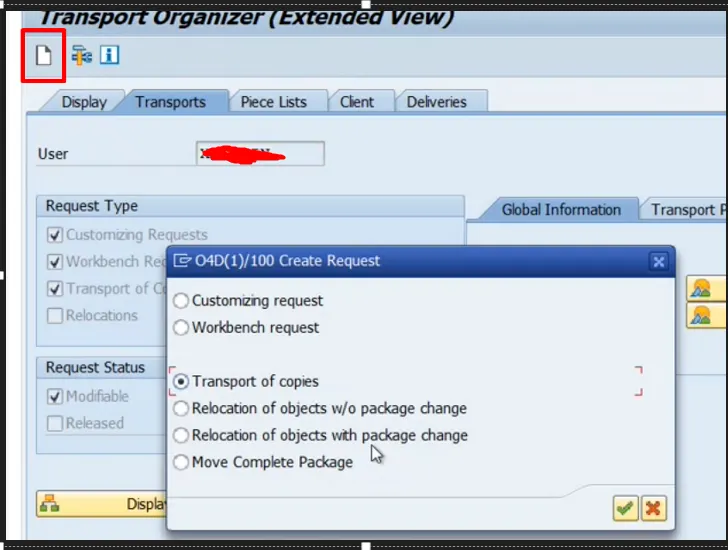Open the Deliveries tab
Viewport: 728px width, 550px height.
pos(436,102)
